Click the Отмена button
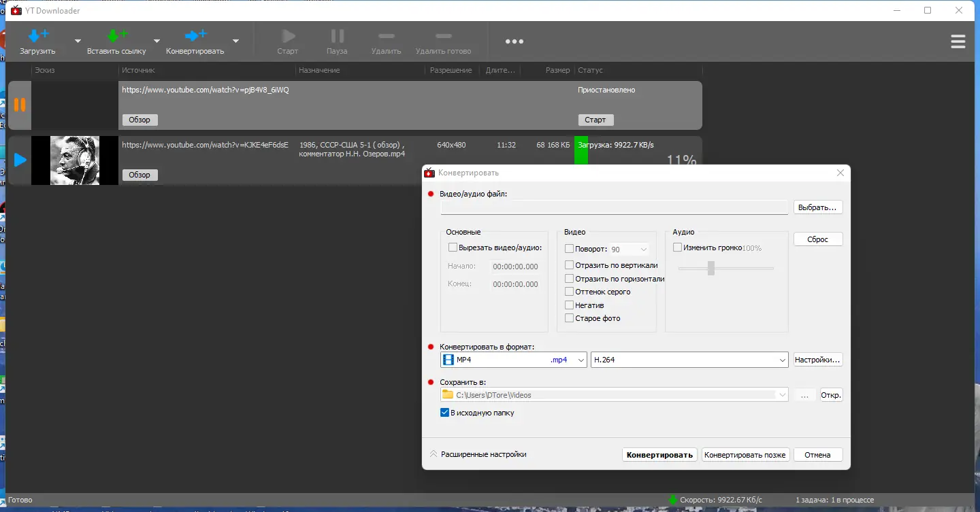This screenshot has width=980, height=512. pos(817,455)
